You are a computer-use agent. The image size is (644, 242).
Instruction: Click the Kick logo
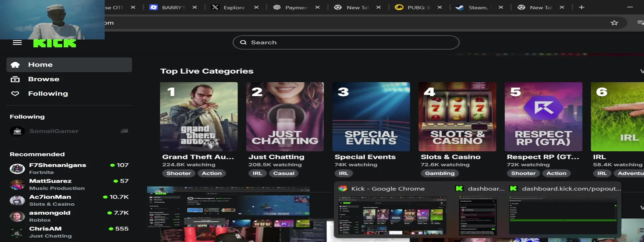55,43
